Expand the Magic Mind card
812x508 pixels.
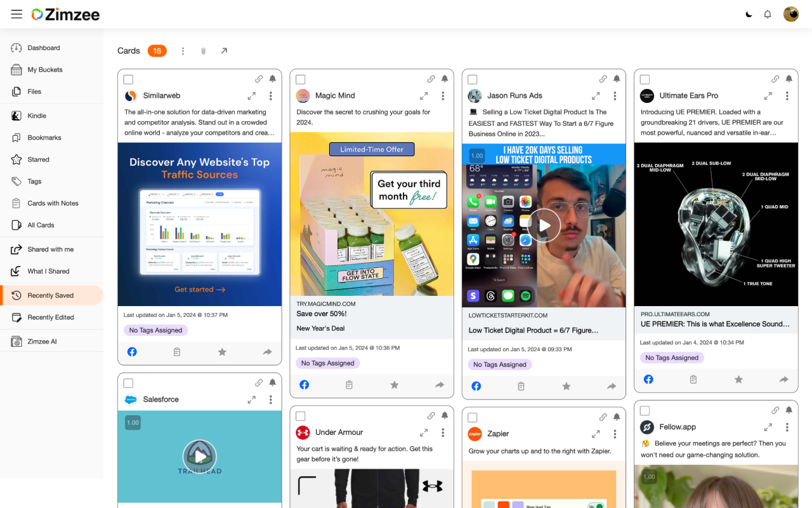[424, 96]
